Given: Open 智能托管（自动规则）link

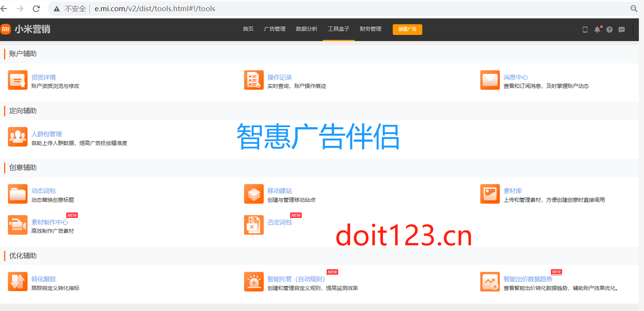Looking at the screenshot, I should coord(297,279).
